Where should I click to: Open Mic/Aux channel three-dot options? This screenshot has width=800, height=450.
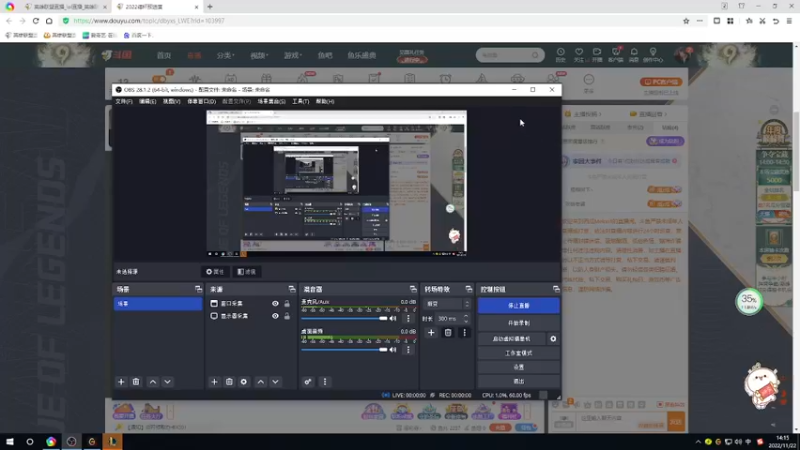408,318
